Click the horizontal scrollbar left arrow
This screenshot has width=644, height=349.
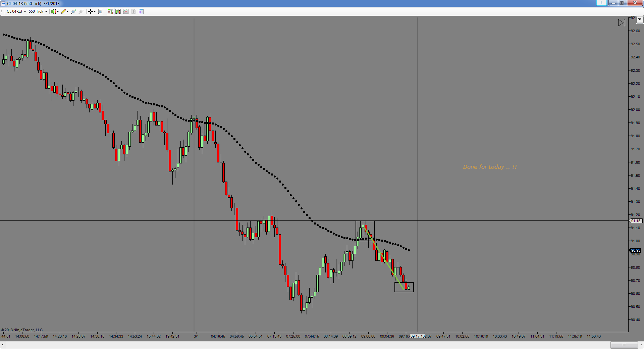(3, 345)
